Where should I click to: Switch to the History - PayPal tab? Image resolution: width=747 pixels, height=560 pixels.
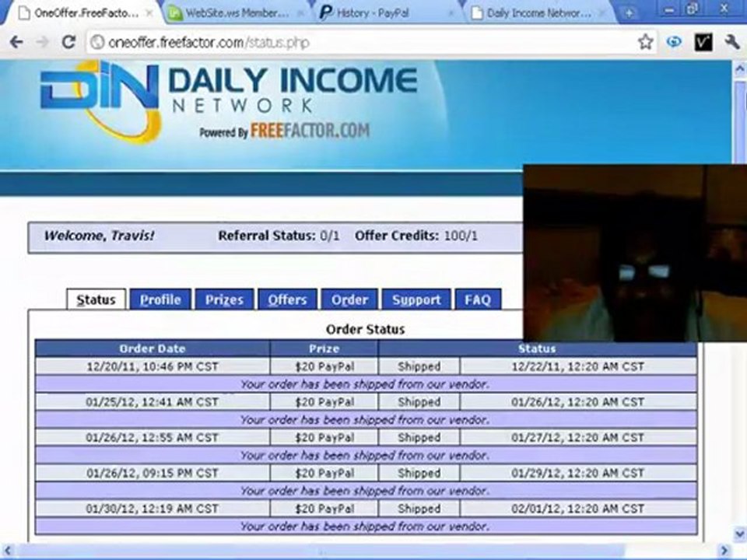click(387, 13)
